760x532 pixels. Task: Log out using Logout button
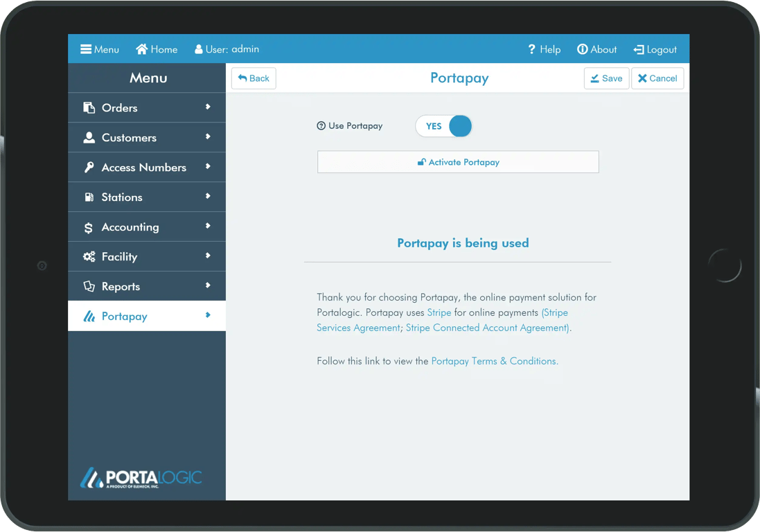(655, 49)
